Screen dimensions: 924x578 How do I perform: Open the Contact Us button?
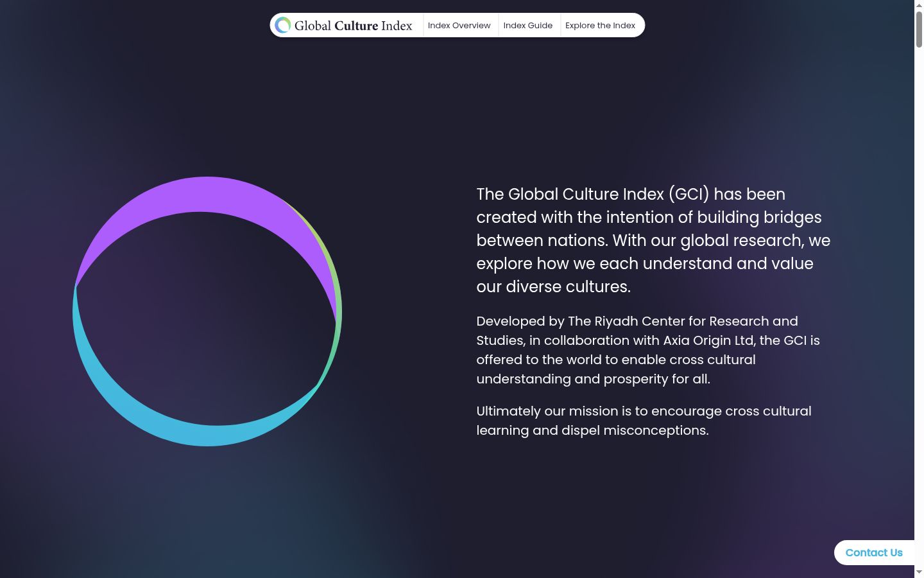874,553
